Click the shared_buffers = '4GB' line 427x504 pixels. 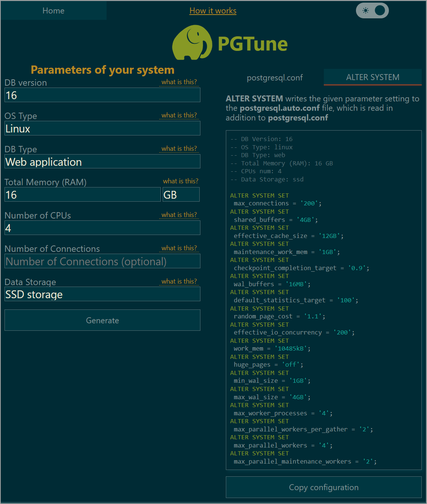tap(276, 220)
